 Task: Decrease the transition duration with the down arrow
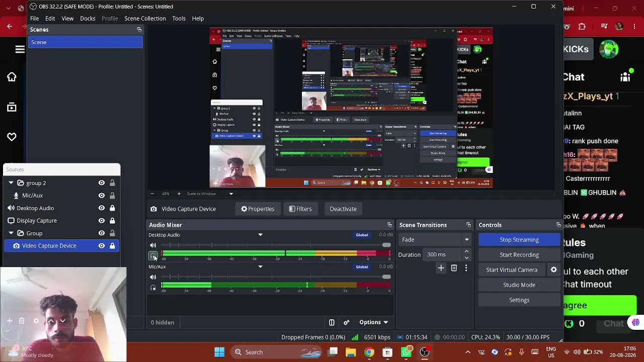pos(466,257)
